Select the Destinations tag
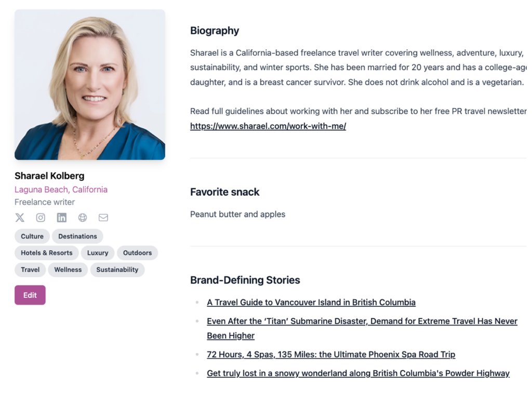This screenshot has width=532, height=394. pyautogui.click(x=77, y=236)
